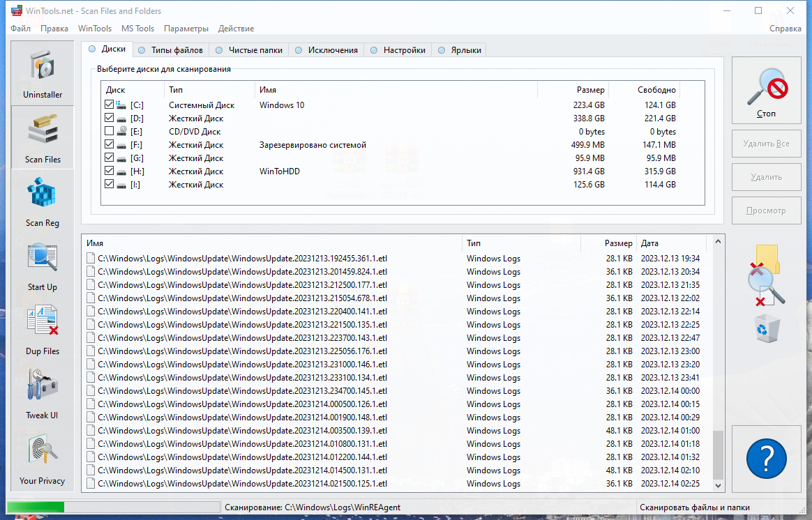Image resolution: width=812 pixels, height=520 pixels.
Task: Click the Удалить button
Action: click(x=767, y=177)
